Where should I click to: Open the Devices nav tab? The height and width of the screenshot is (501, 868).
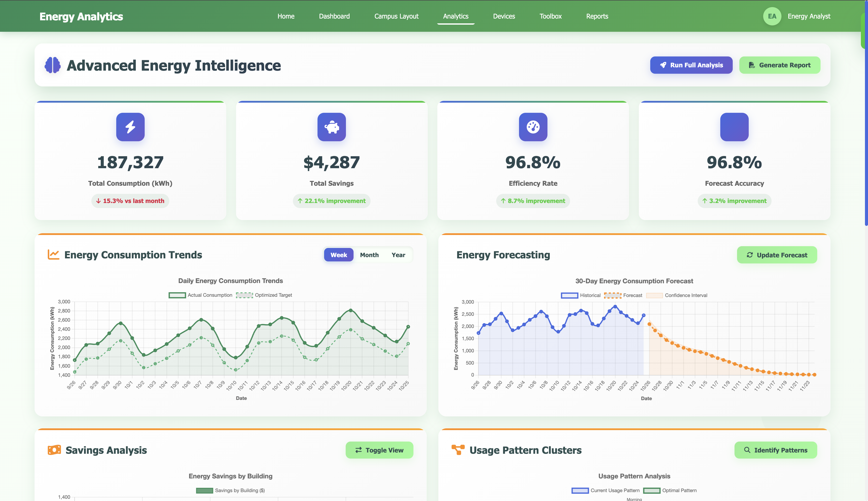tap(504, 16)
